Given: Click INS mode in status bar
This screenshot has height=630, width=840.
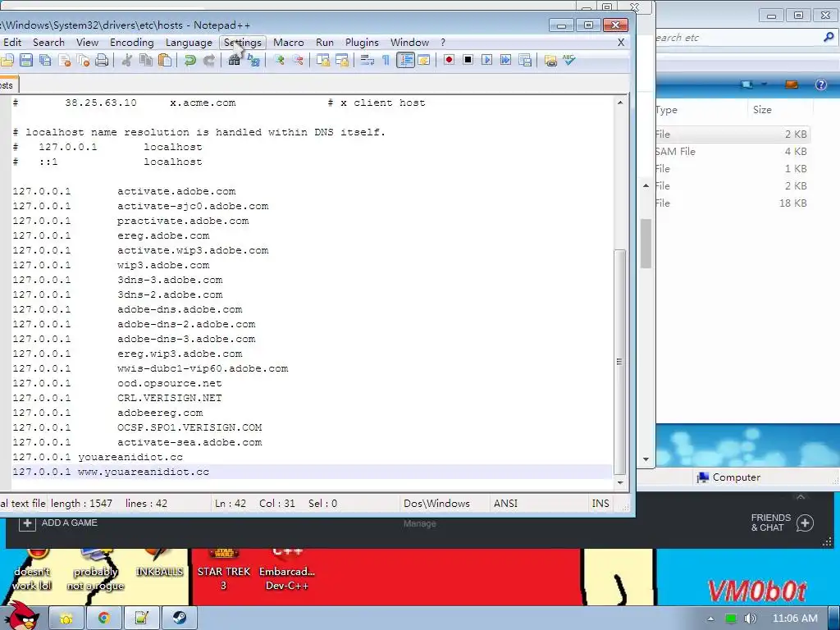Looking at the screenshot, I should (600, 504).
